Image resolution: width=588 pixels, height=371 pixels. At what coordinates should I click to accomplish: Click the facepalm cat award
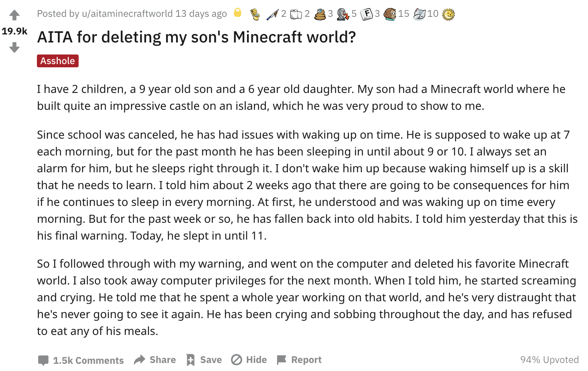419,14
